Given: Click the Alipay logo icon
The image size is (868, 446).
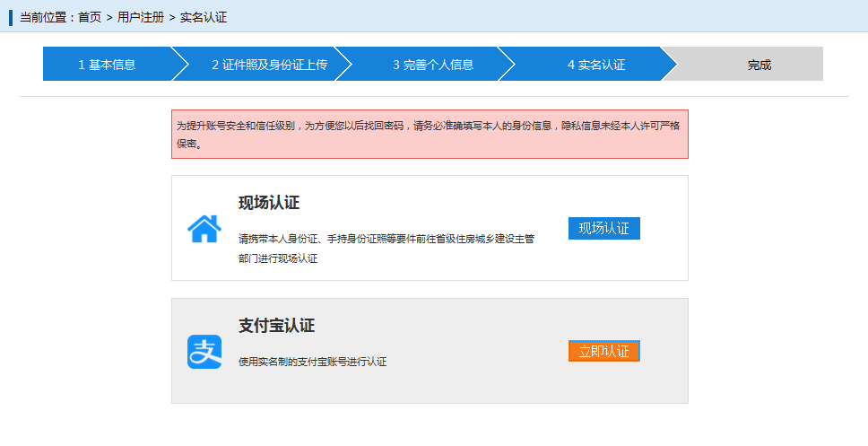Looking at the screenshot, I should tap(204, 351).
